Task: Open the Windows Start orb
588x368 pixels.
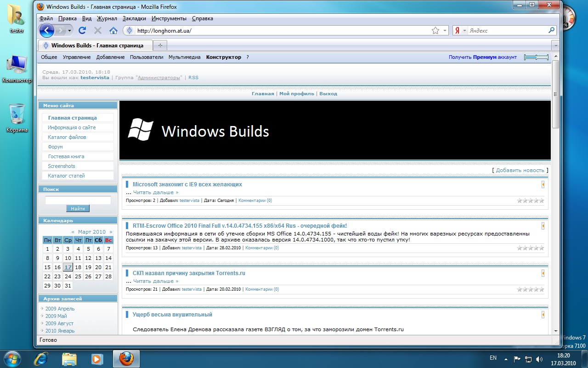Action: tap(12, 358)
